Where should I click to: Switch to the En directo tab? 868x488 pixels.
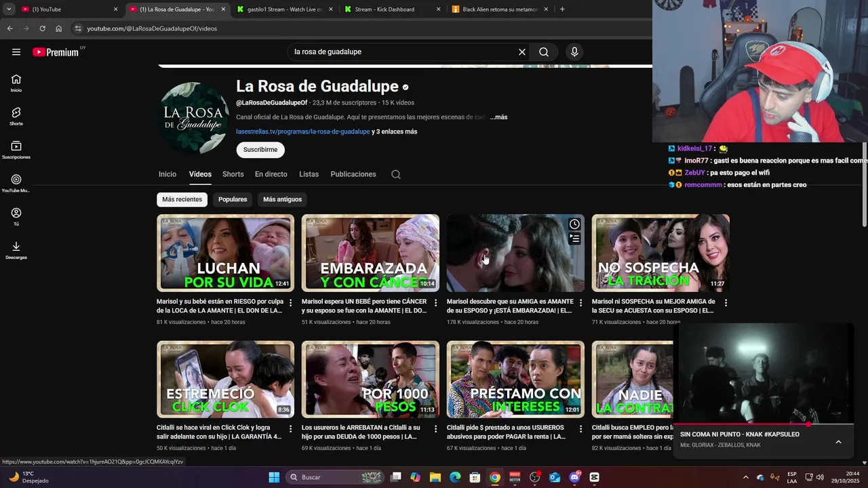point(271,174)
